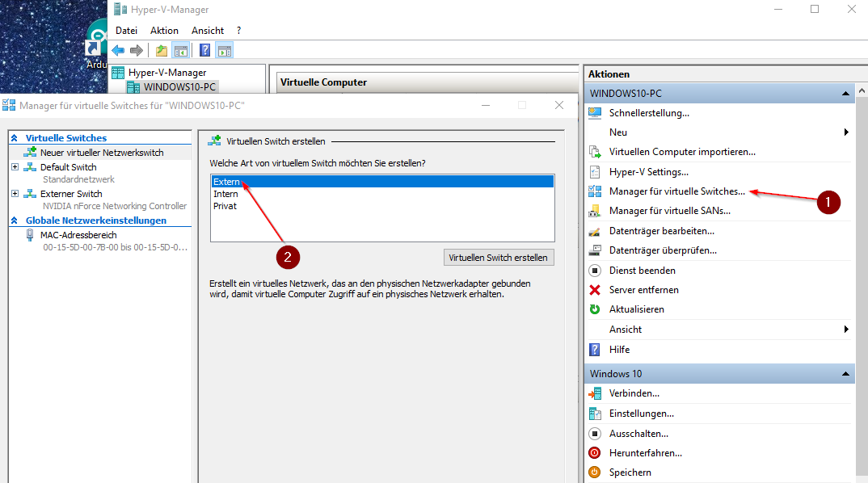
Task: Toggle the console tree toolbar icon
Action: tap(180, 50)
